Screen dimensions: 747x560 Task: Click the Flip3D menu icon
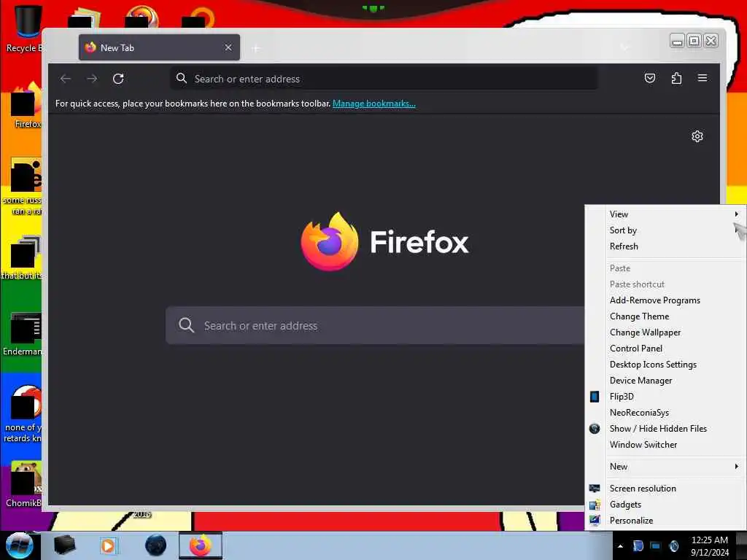point(595,397)
